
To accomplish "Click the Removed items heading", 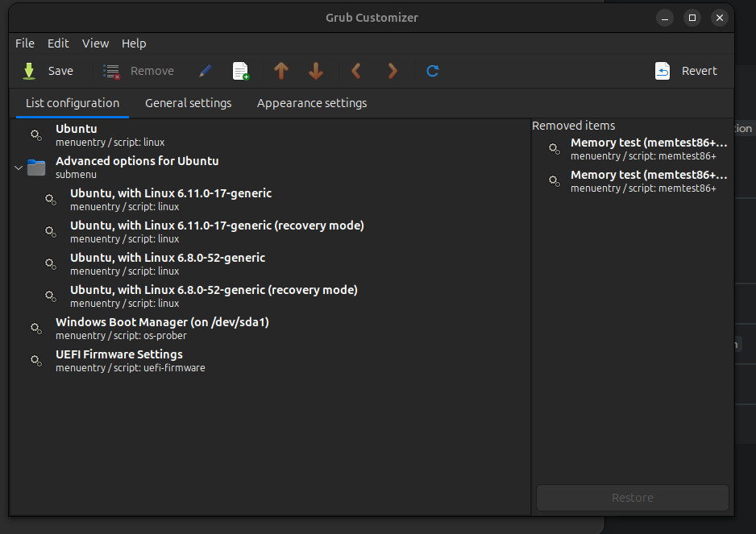I will pyautogui.click(x=573, y=126).
